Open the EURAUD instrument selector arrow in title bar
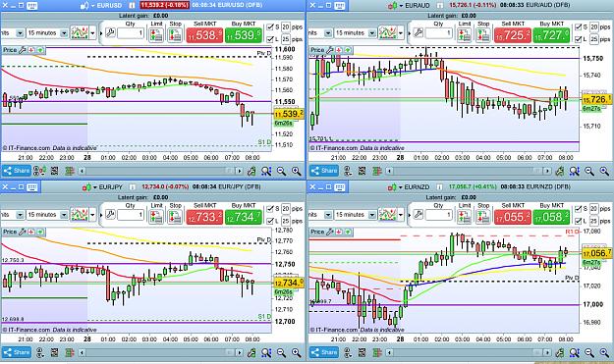Viewport: 614px width, 364px height. point(401,6)
